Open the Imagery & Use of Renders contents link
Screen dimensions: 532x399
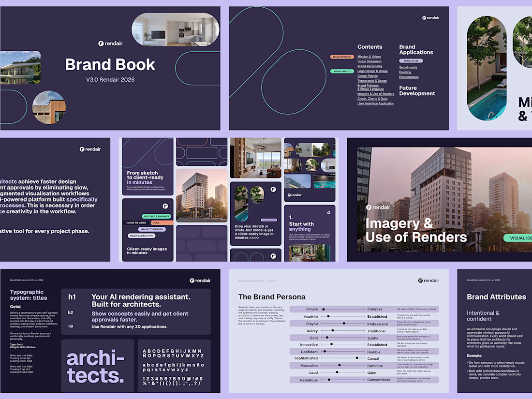point(376,94)
